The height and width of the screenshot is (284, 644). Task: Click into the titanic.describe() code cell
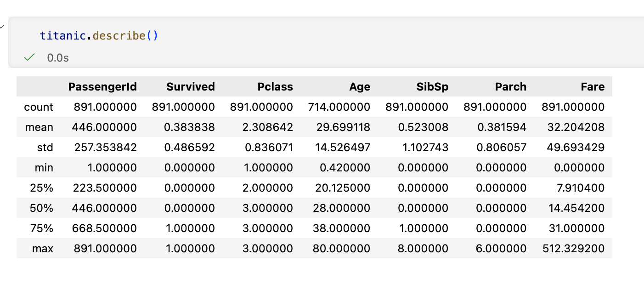coord(326,42)
